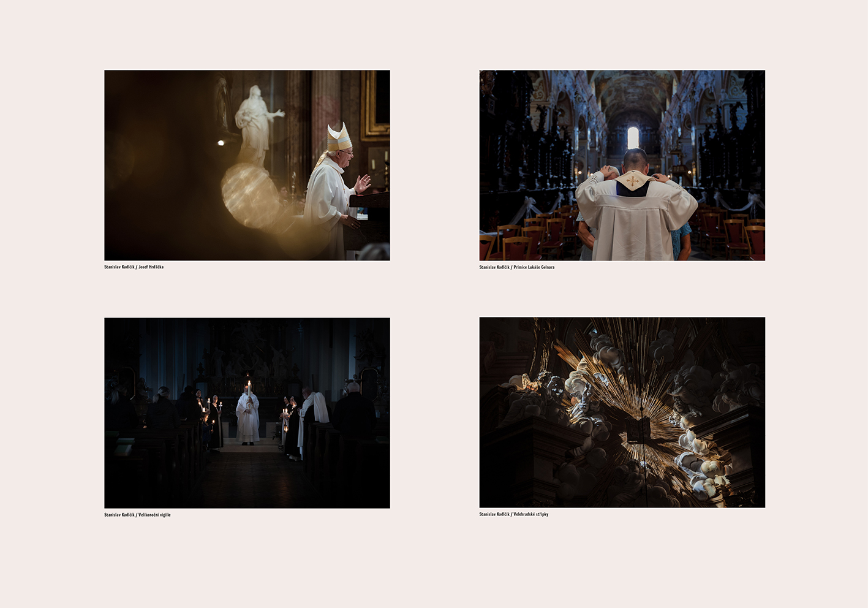868x608 pixels.
Task: Click the white statue behind the bishop
Action: pyautogui.click(x=255, y=123)
